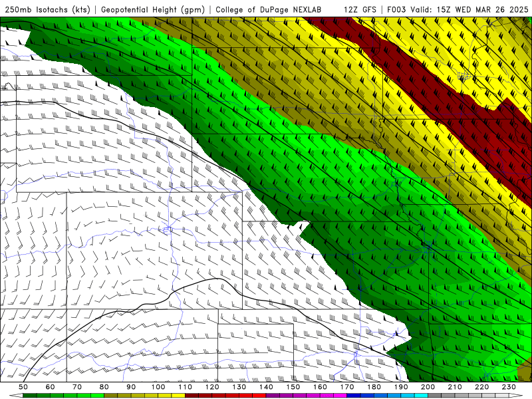Click the 60 label on the color scale
Screen dimensions: 532x399
51,387
